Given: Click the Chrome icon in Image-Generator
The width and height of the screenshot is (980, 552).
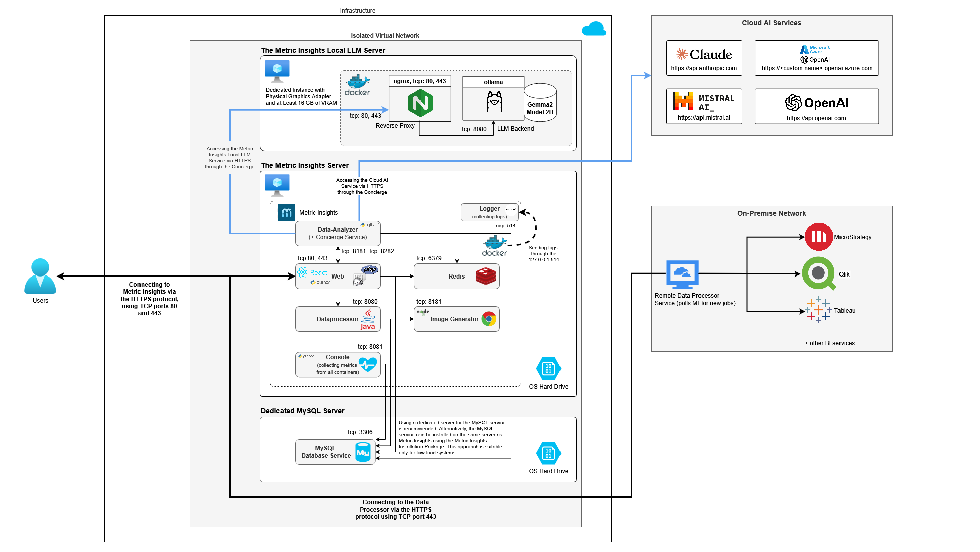Looking at the screenshot, I should click(489, 319).
